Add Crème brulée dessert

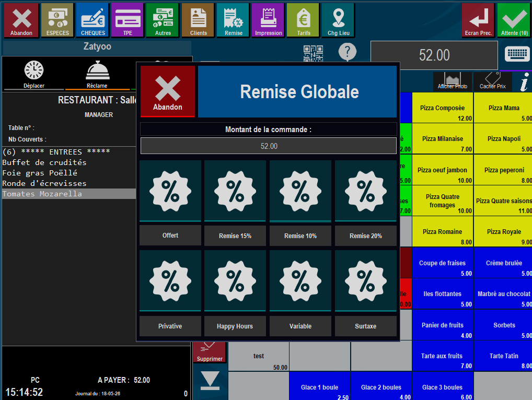tap(503, 263)
